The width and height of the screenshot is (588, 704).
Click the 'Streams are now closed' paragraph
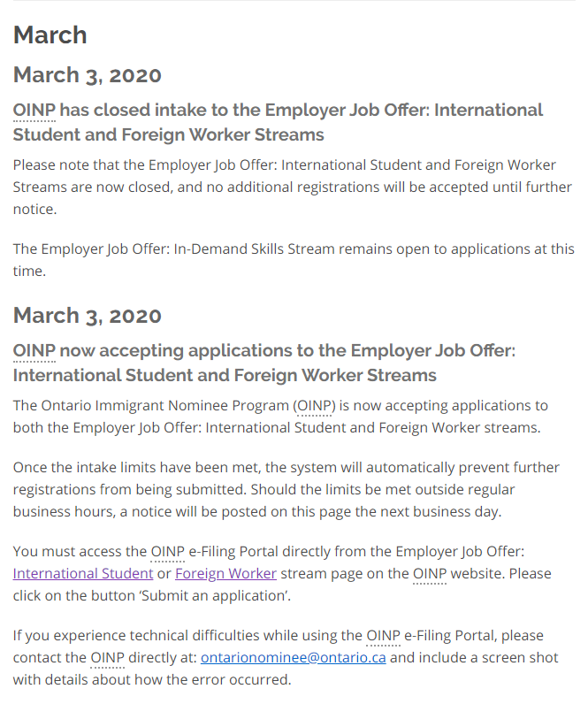292,187
